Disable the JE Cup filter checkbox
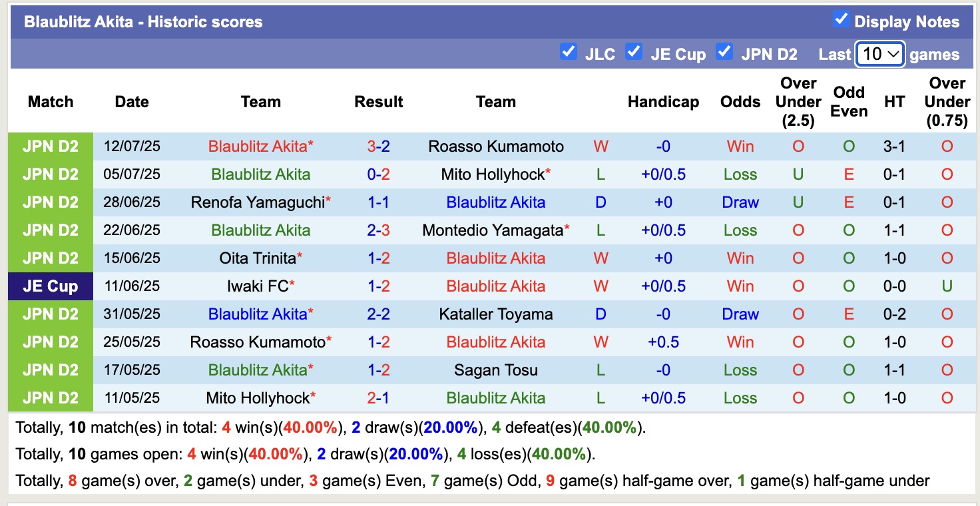The height and width of the screenshot is (506, 980). 634,51
